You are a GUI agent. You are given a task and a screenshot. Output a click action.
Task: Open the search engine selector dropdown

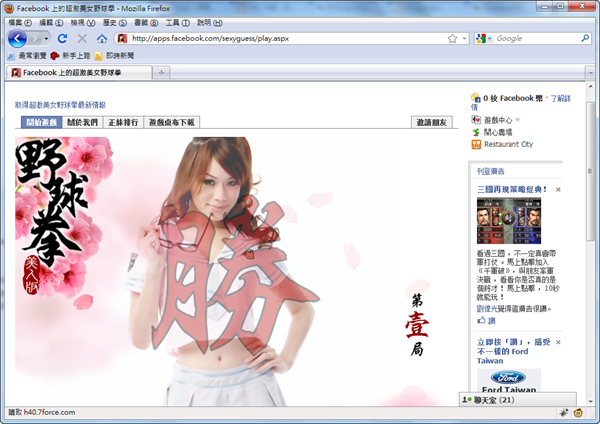483,38
